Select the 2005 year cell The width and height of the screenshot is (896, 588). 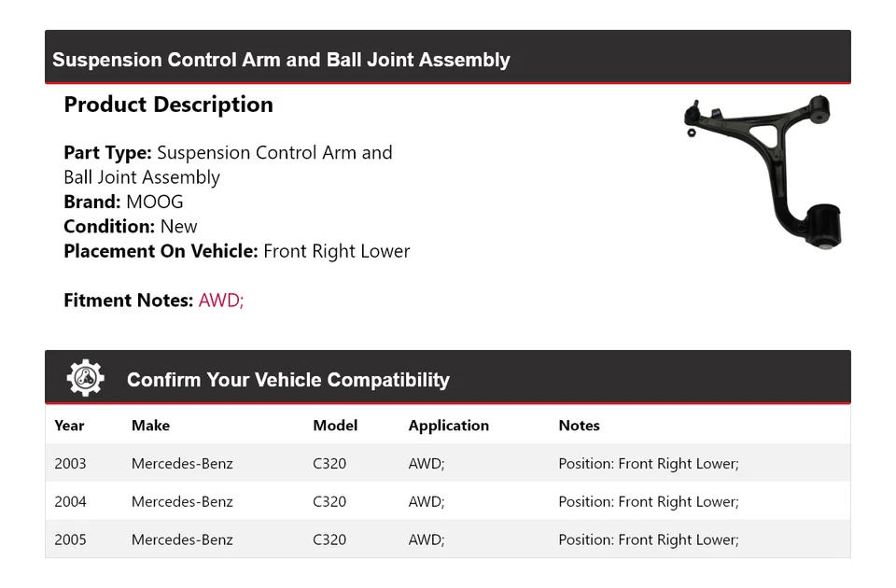[70, 539]
